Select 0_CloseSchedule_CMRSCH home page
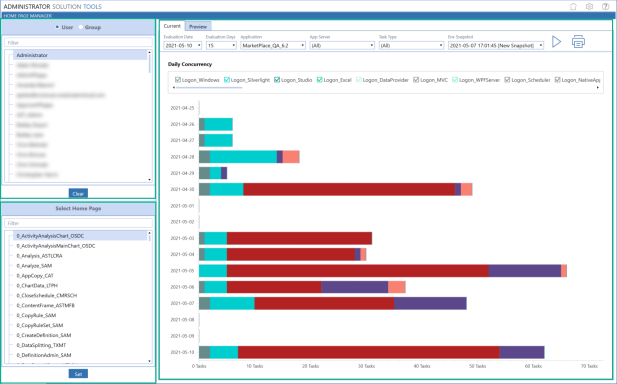 point(47,295)
